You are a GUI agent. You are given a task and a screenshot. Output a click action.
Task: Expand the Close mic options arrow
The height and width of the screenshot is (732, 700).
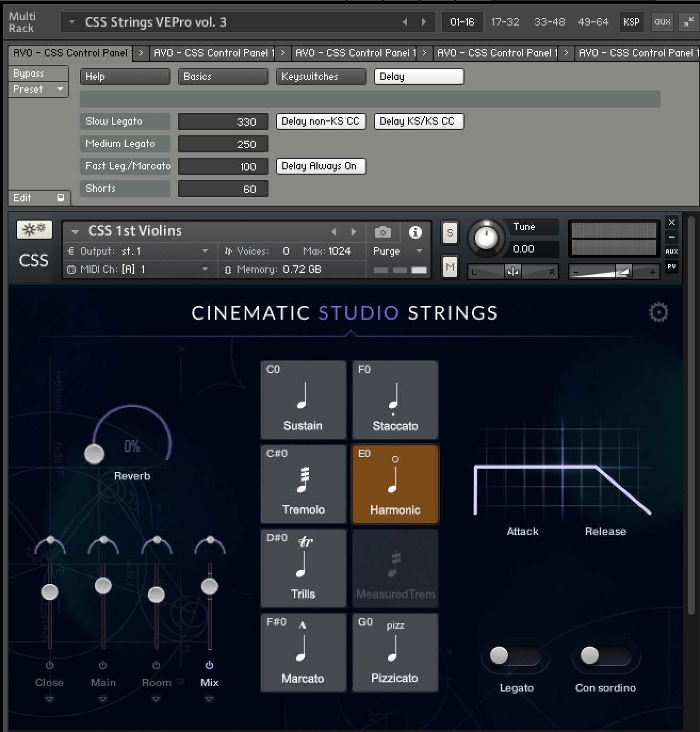click(x=50, y=700)
